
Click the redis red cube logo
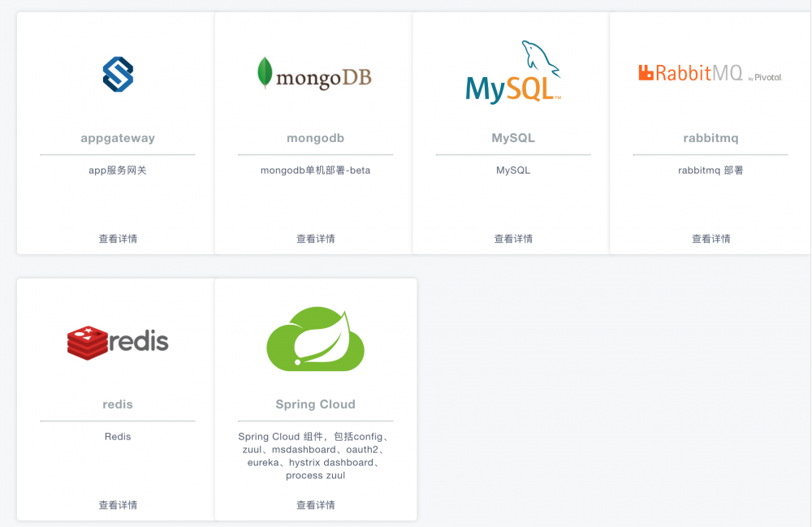point(118,342)
